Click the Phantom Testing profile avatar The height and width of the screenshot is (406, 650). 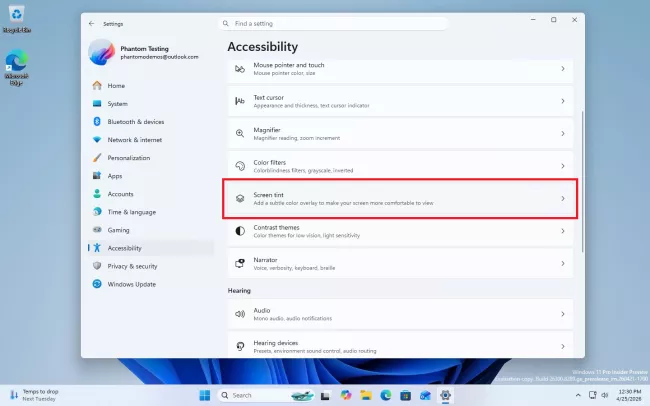click(103, 53)
